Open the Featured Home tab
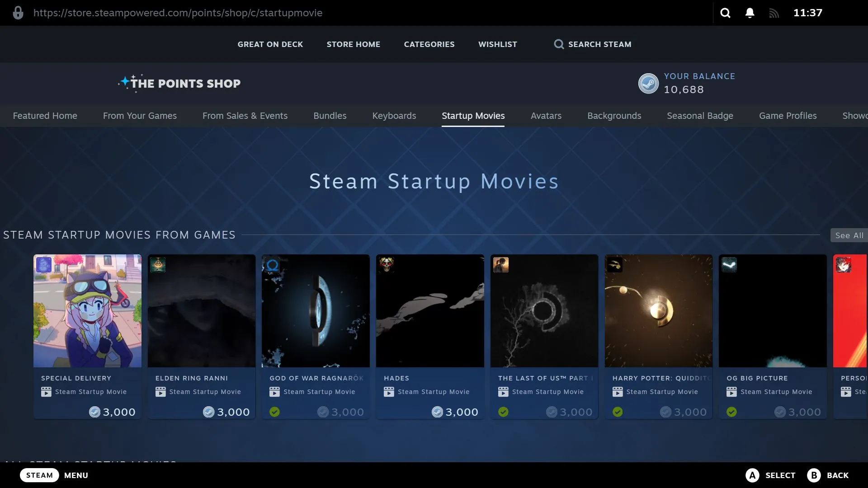868x488 pixels. 45,116
